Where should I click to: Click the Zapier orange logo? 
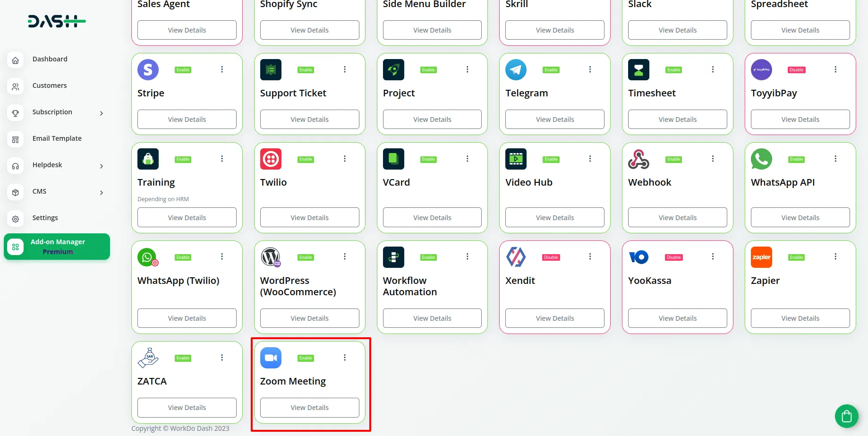click(x=761, y=257)
